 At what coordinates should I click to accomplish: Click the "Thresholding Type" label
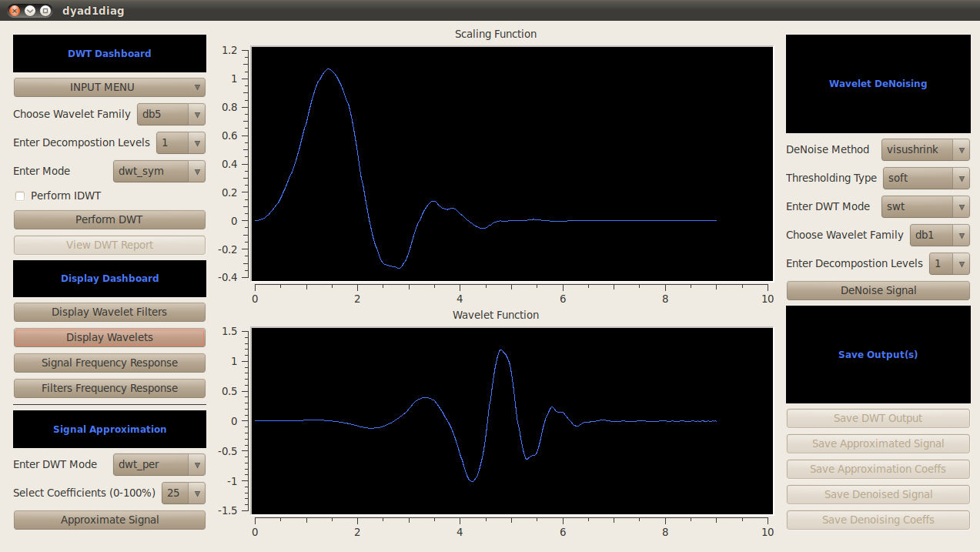pos(831,178)
